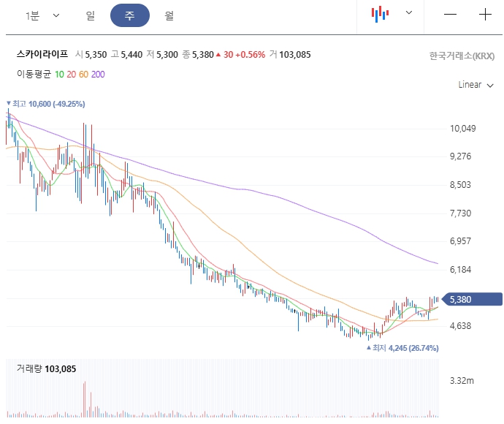Click the 거래량 103,085 volume label
Screen dimensions: 504x424
click(46, 368)
